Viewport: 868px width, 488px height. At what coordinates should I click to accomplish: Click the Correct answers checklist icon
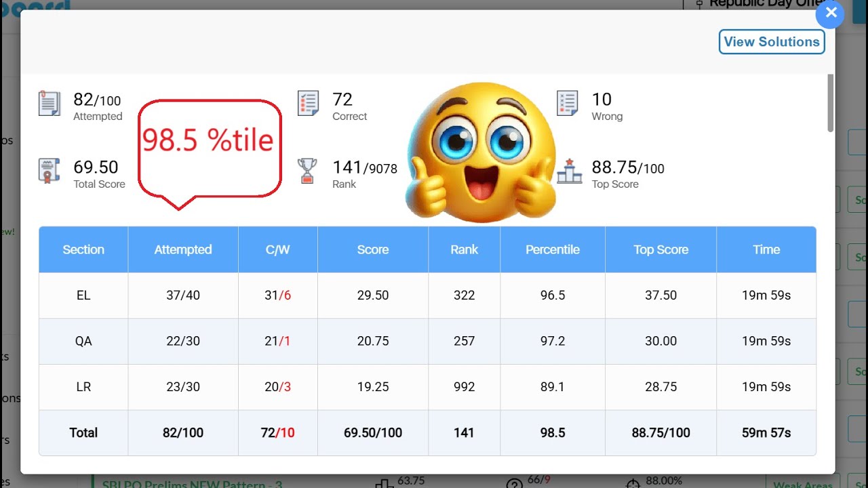pos(308,103)
